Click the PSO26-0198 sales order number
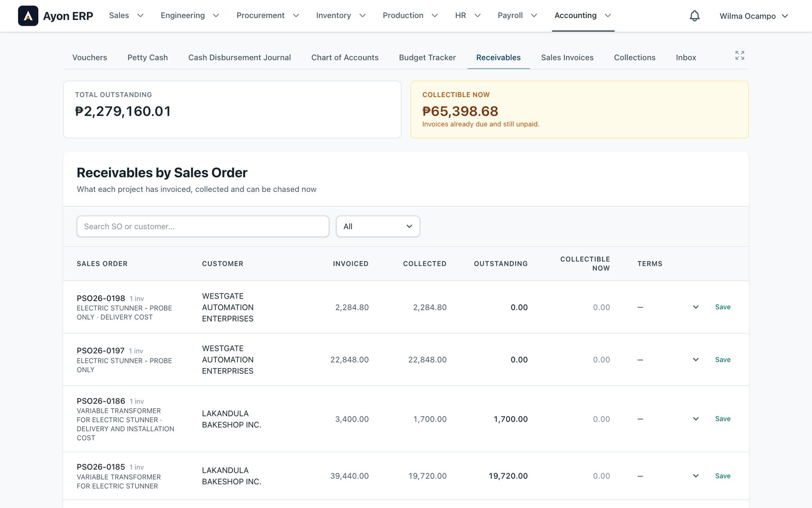 coord(101,298)
